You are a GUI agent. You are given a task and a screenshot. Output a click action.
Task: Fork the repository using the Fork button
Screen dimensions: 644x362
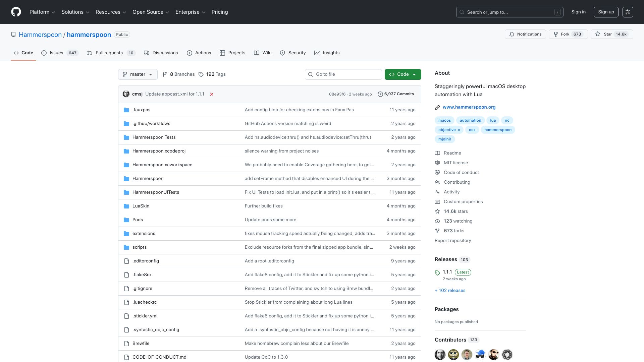point(568,34)
